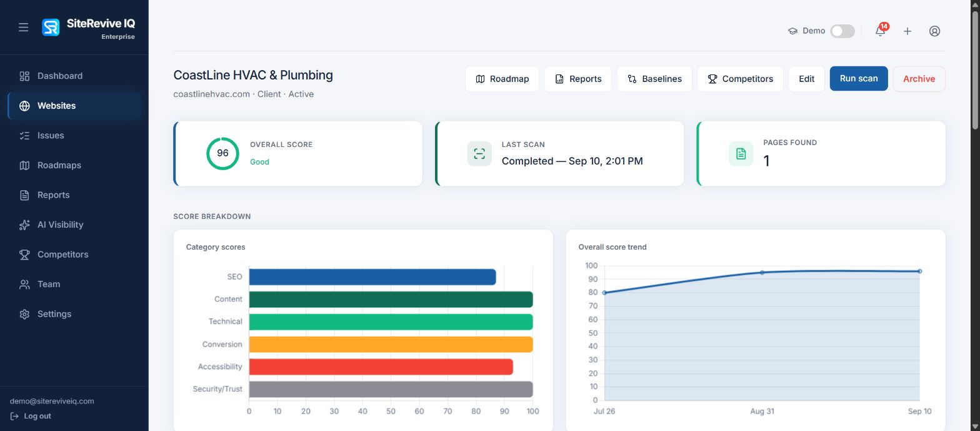Click the plus icon to add new

[907, 31]
